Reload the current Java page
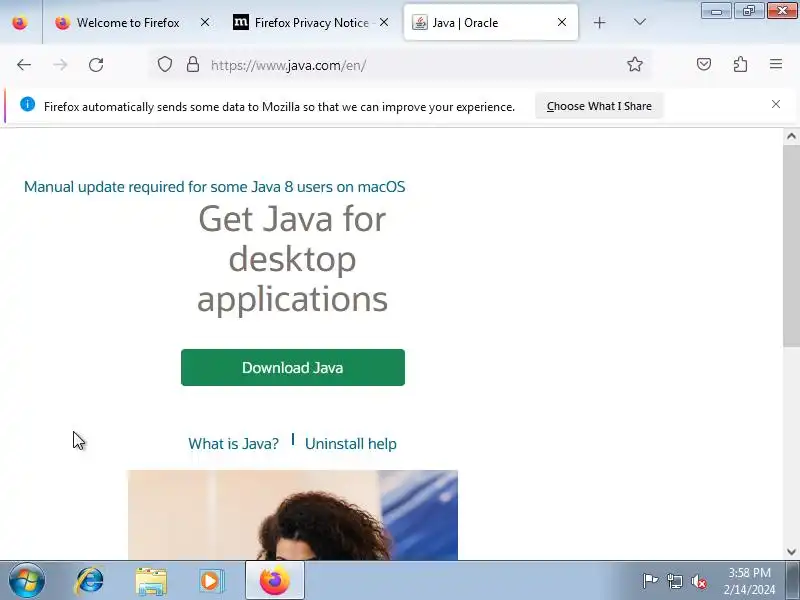800x600 pixels. (96, 65)
